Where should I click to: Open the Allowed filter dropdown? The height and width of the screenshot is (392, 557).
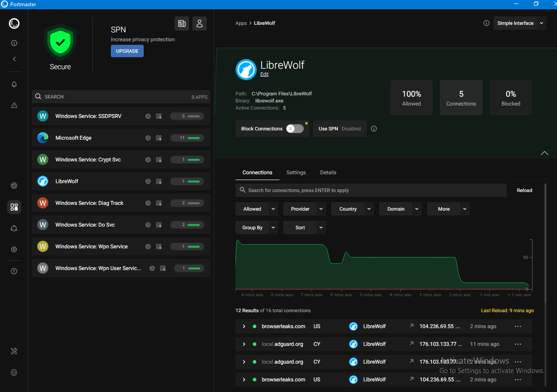click(x=257, y=209)
